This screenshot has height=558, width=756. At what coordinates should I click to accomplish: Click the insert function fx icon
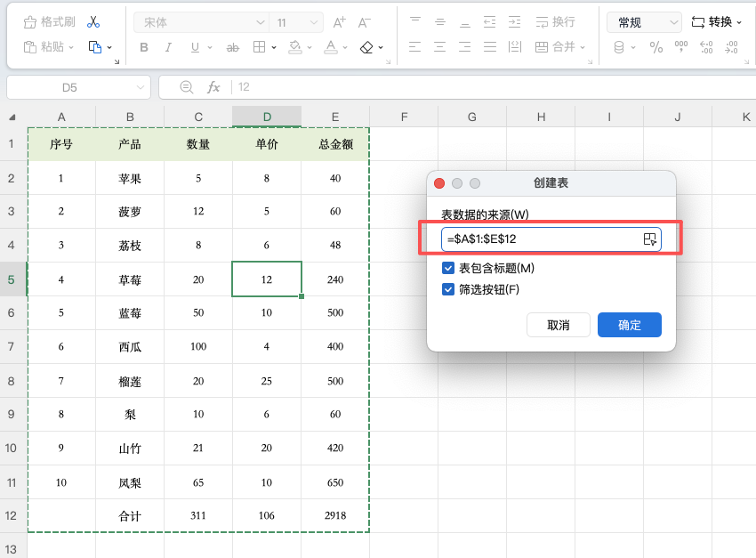pyautogui.click(x=213, y=87)
